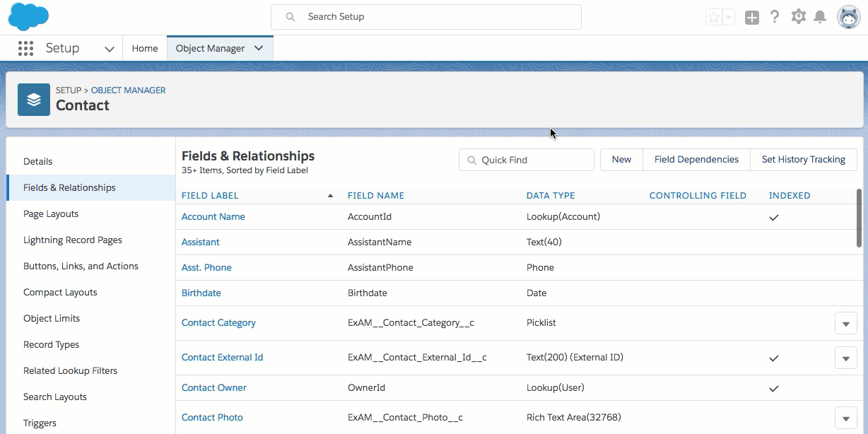This screenshot has width=868, height=434.
Task: Sort by the CONTROLLING FIELD column header
Action: pyautogui.click(x=698, y=196)
